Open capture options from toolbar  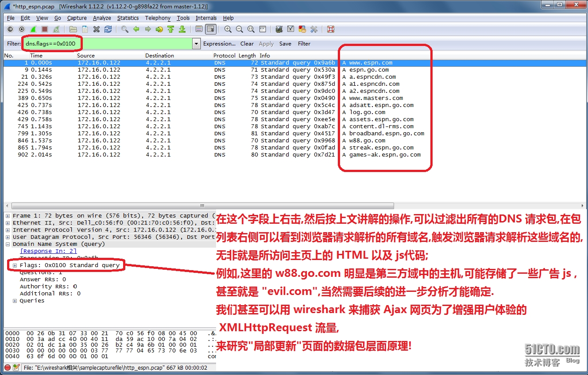click(x=22, y=29)
